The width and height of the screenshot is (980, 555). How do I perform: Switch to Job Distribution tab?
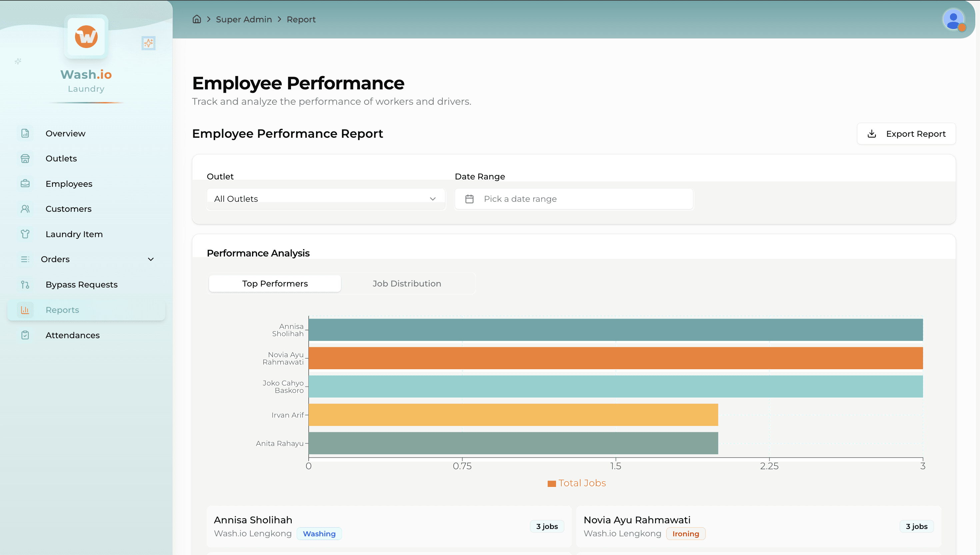point(407,284)
